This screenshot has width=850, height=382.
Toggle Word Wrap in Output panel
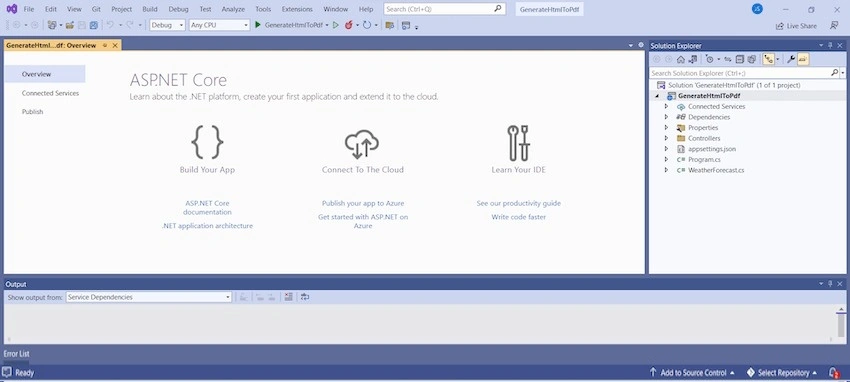point(305,297)
